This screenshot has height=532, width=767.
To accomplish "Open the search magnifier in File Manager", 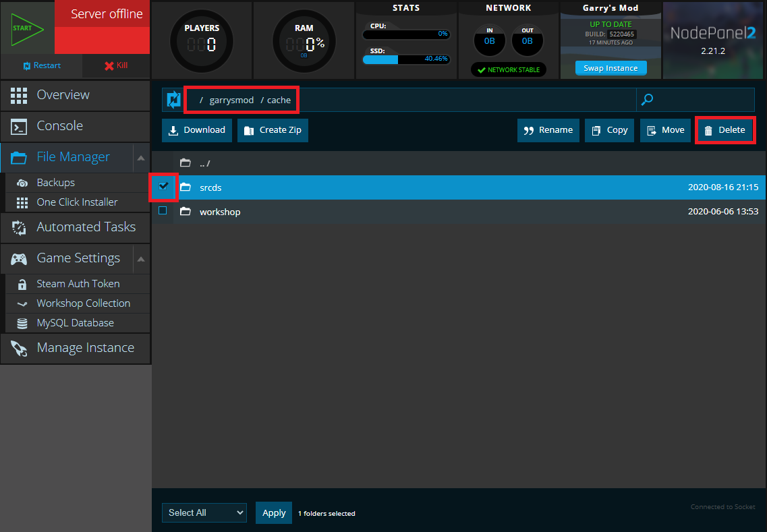I will click(646, 99).
